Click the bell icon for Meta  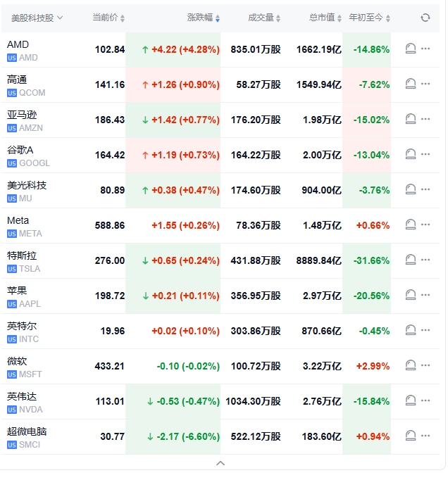pyautogui.click(x=411, y=225)
